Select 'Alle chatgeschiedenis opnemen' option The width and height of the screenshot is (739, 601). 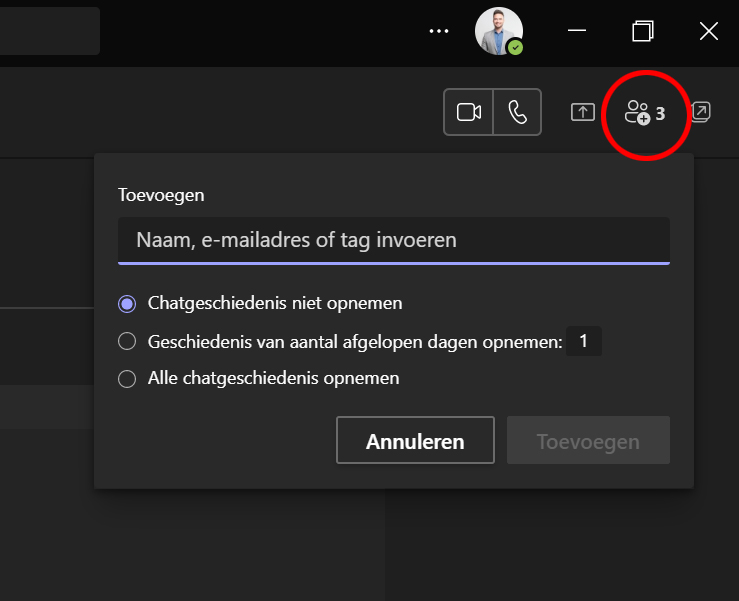click(x=127, y=379)
